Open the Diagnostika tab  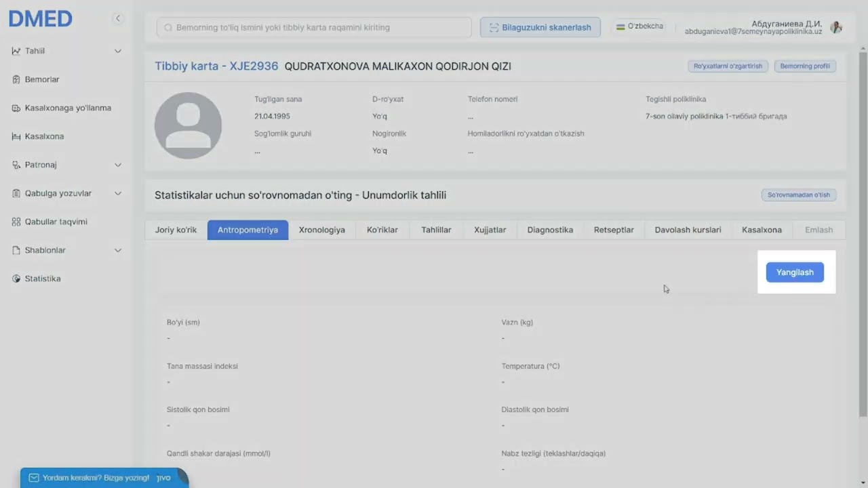tap(550, 230)
